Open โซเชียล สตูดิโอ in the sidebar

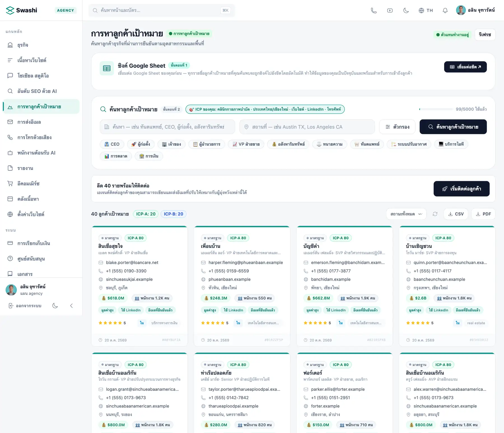point(41,76)
